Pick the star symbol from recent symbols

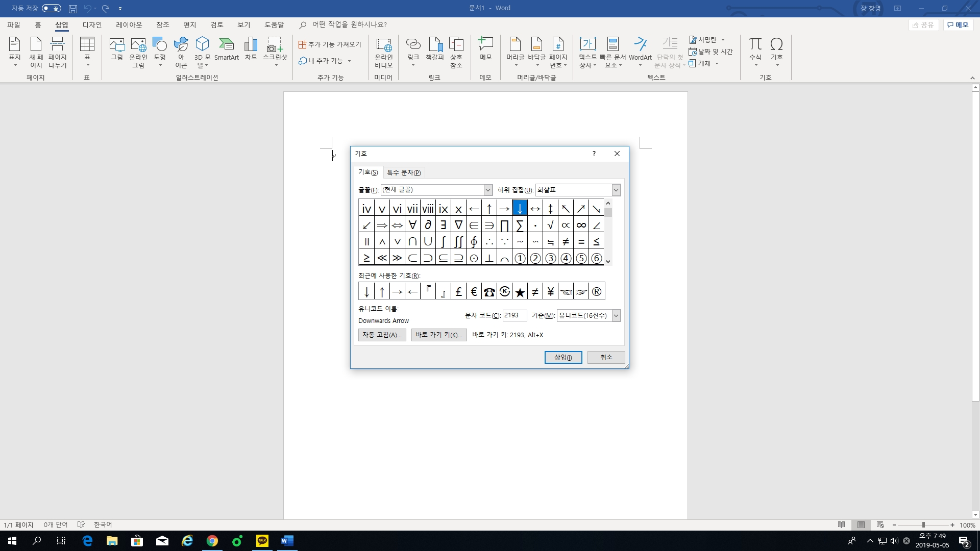point(520,292)
